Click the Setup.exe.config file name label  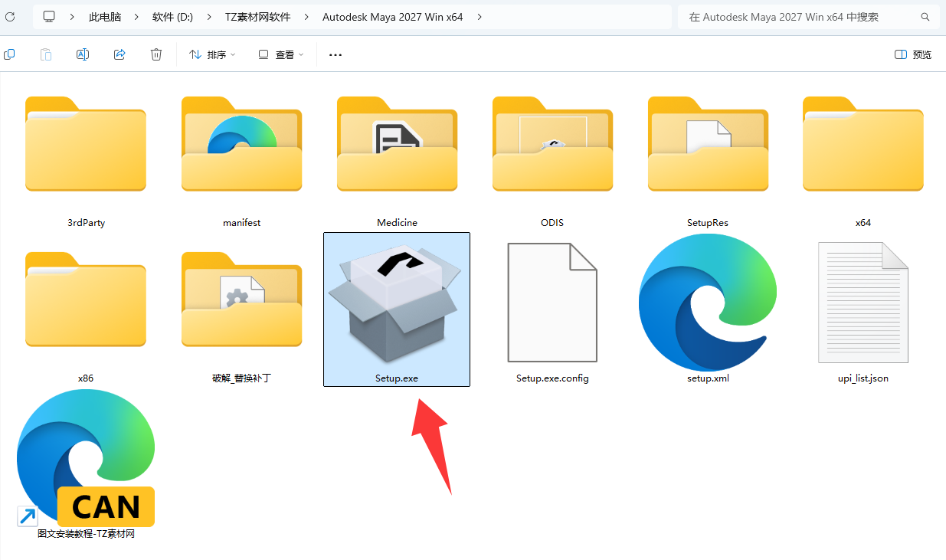[552, 378]
